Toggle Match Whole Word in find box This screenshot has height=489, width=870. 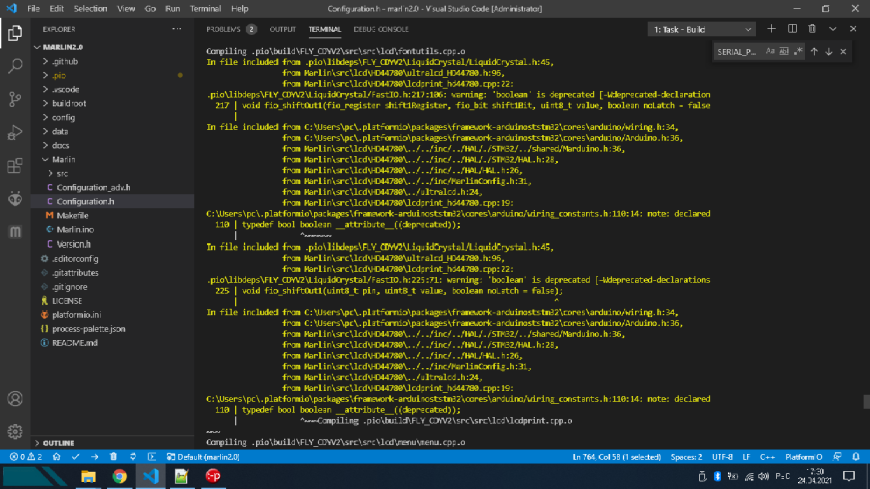click(783, 52)
